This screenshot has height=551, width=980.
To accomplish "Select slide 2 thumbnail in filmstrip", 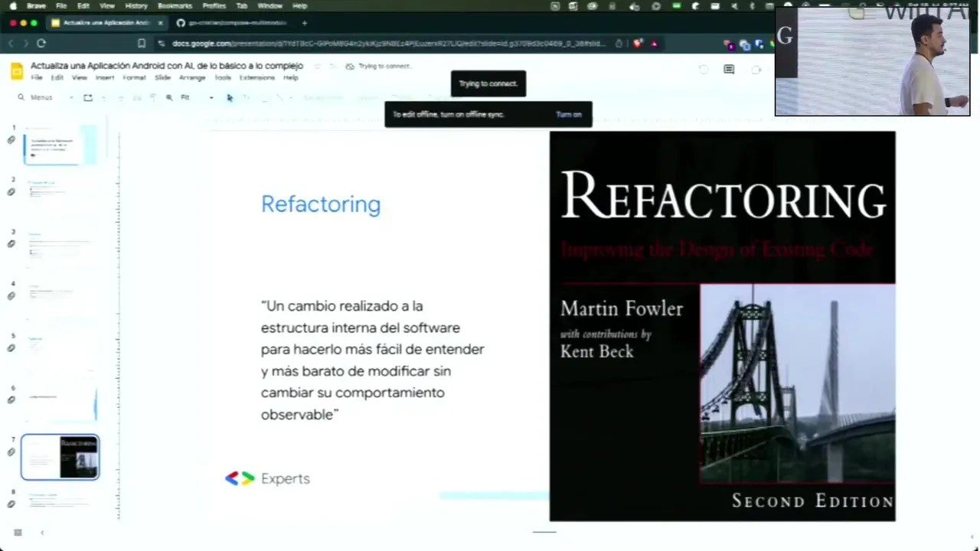I will (60, 196).
